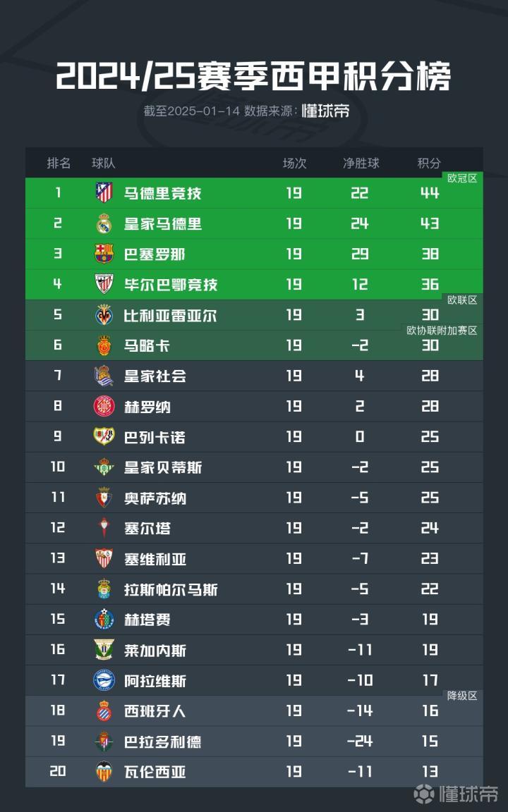Click the Villarreal yellow crest
508x812 pixels.
tap(104, 315)
